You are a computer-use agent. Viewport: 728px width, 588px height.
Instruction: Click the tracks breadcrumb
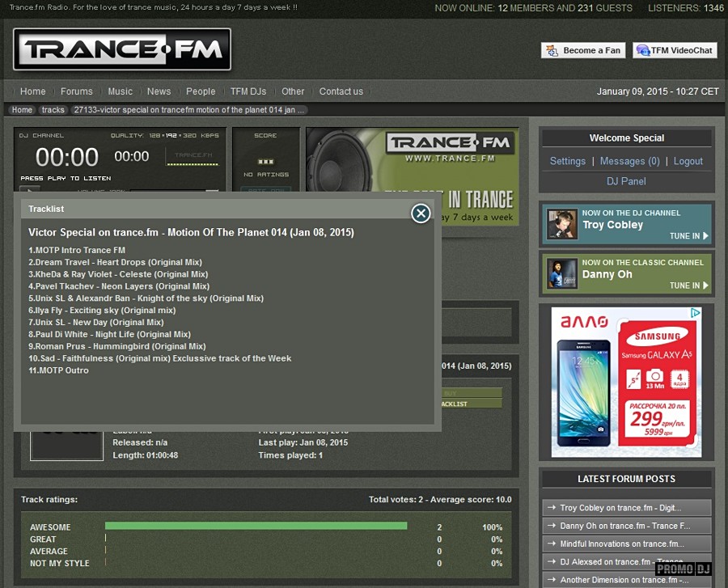pyautogui.click(x=53, y=110)
